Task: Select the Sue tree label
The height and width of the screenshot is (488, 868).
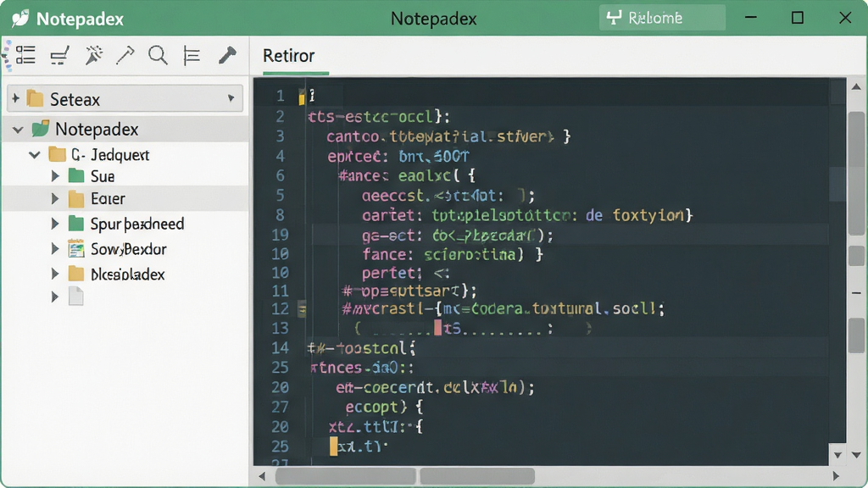Action: click(103, 176)
